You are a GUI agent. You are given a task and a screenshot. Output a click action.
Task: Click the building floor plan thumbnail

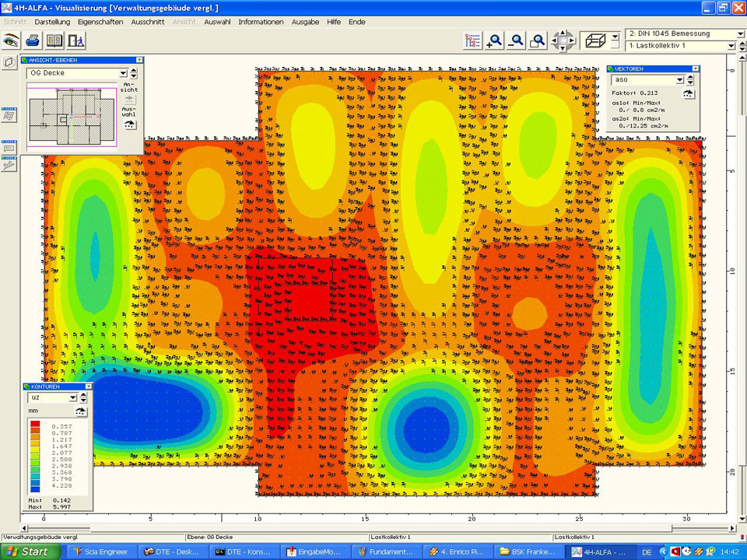(72, 114)
